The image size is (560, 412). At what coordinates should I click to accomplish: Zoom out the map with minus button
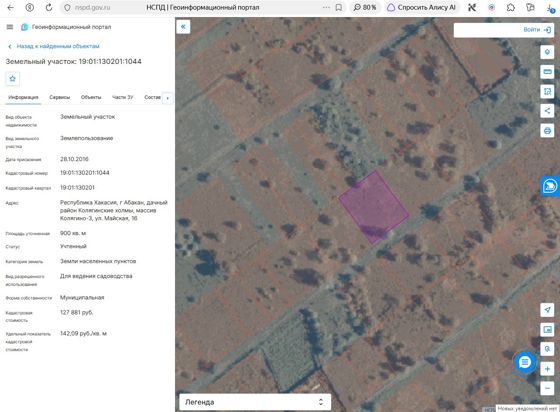coord(547,388)
